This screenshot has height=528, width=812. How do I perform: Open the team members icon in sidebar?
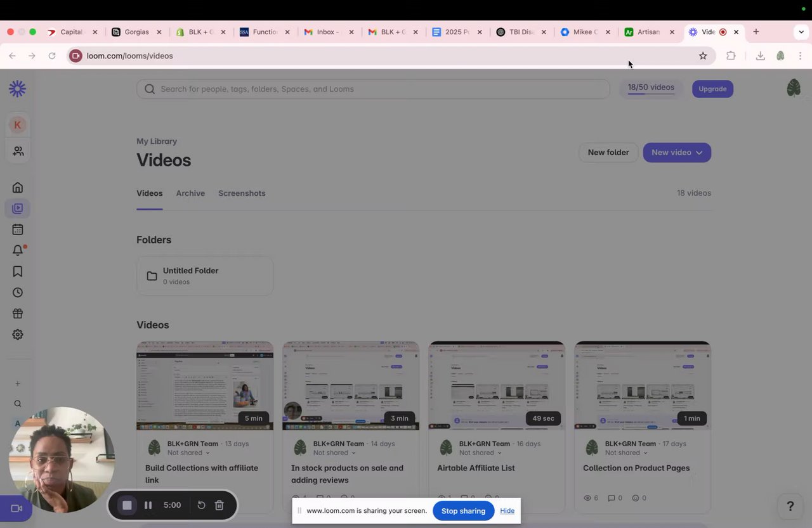coord(18,151)
